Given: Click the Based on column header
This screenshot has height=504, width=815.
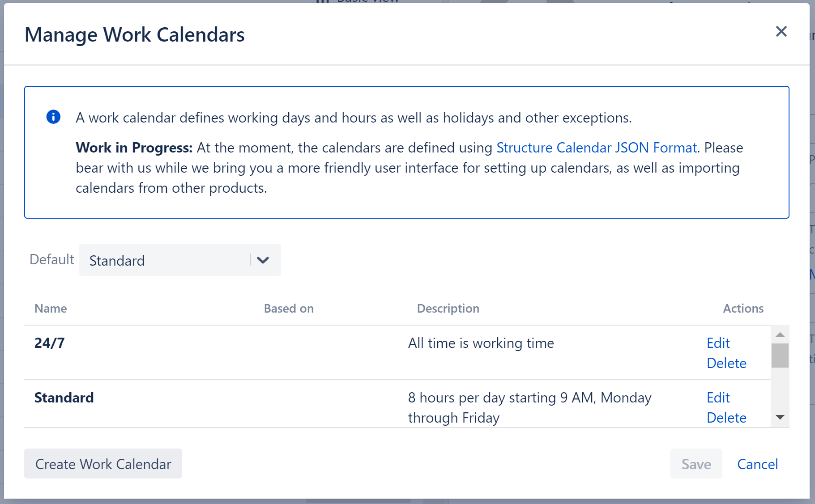Looking at the screenshot, I should (288, 308).
